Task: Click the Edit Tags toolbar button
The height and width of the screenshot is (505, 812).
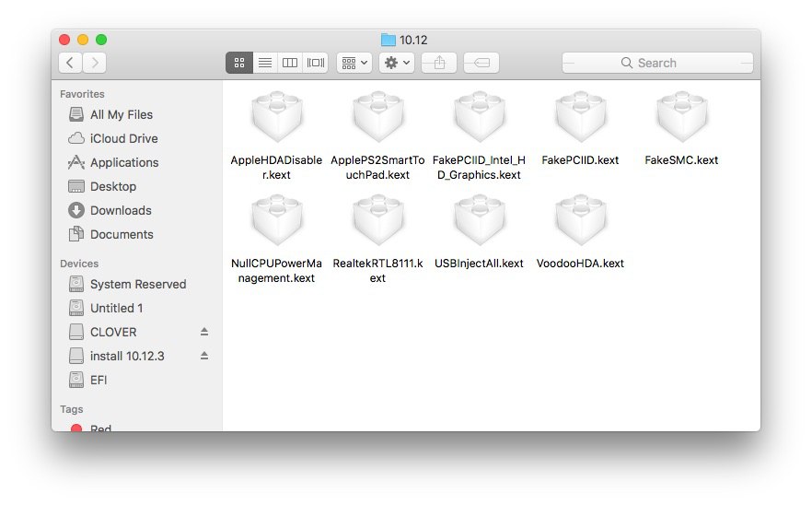Action: 481,63
